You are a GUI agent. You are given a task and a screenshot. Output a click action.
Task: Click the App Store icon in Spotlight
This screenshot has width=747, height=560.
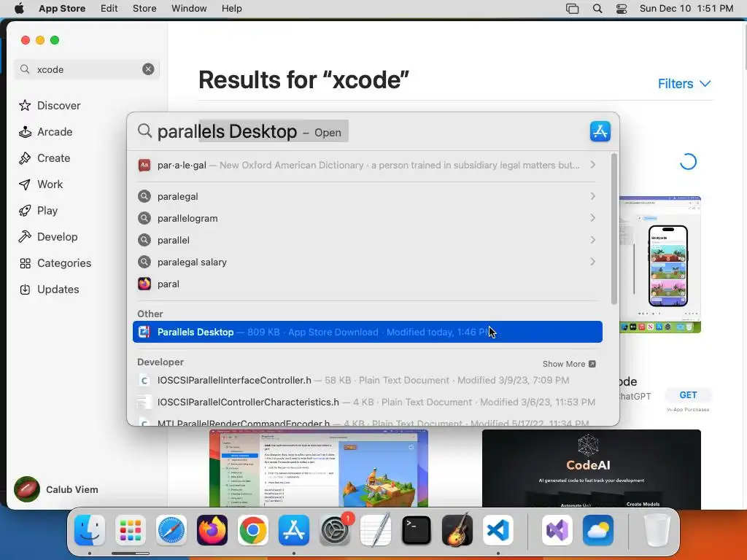pos(600,131)
